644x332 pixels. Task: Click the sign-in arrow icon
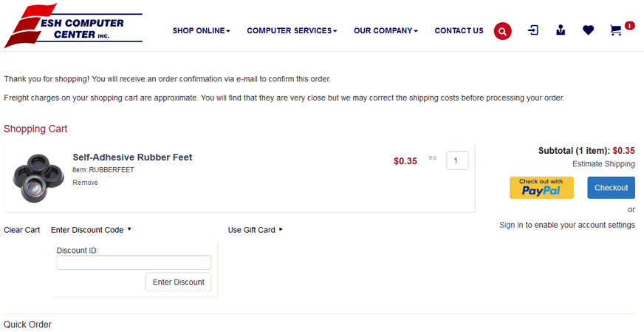(x=533, y=30)
